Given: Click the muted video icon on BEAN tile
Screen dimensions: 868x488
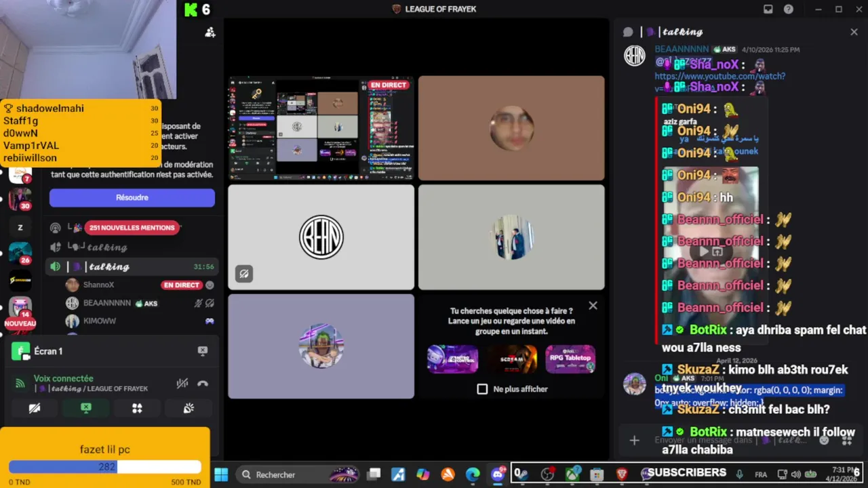Looking at the screenshot, I should pyautogui.click(x=244, y=274).
